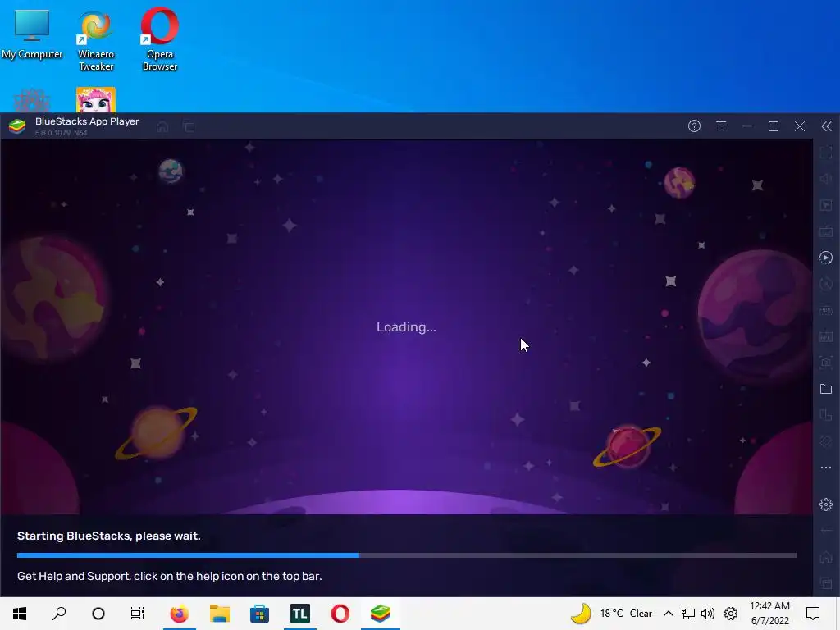Open the Windows Start menu
Viewport: 840px width, 630px height.
point(20,614)
